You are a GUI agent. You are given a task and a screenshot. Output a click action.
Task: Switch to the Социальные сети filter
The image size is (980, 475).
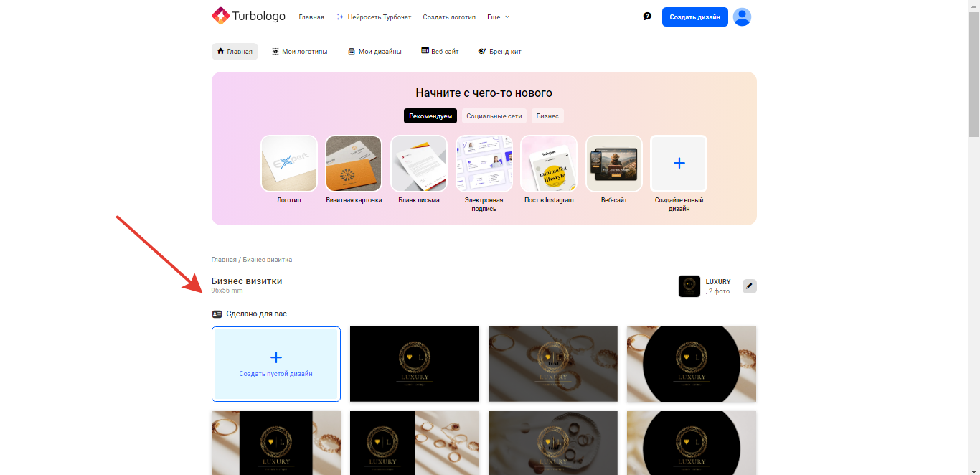tap(494, 116)
